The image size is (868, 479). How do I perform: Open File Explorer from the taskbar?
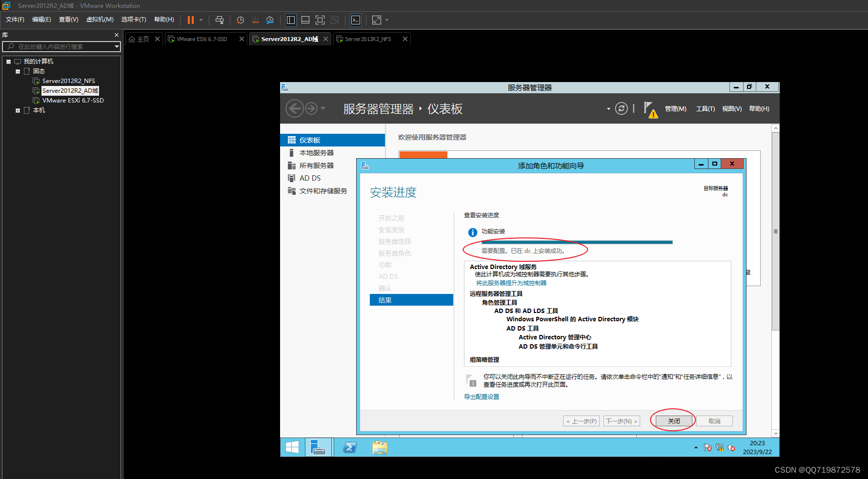point(380,447)
